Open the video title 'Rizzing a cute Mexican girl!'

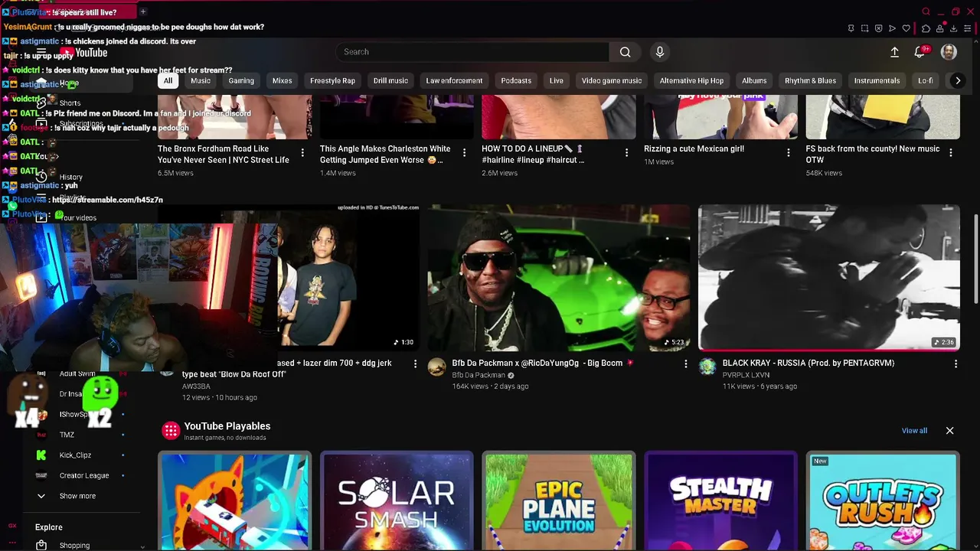[x=694, y=148]
